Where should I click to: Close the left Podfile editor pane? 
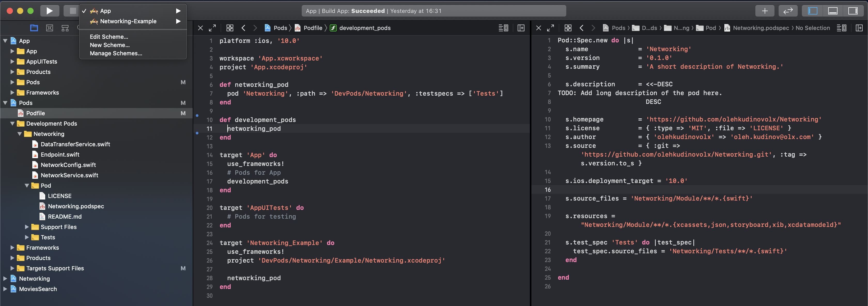click(200, 28)
